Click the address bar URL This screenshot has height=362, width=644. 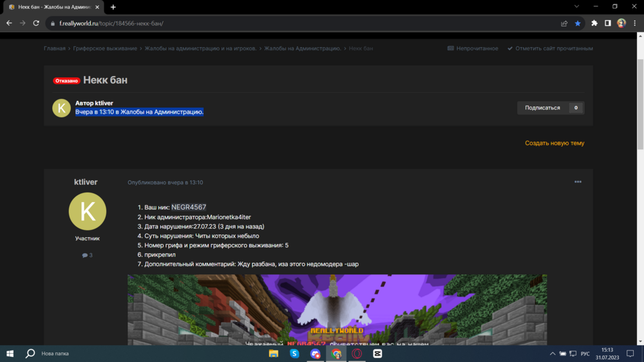111,23
